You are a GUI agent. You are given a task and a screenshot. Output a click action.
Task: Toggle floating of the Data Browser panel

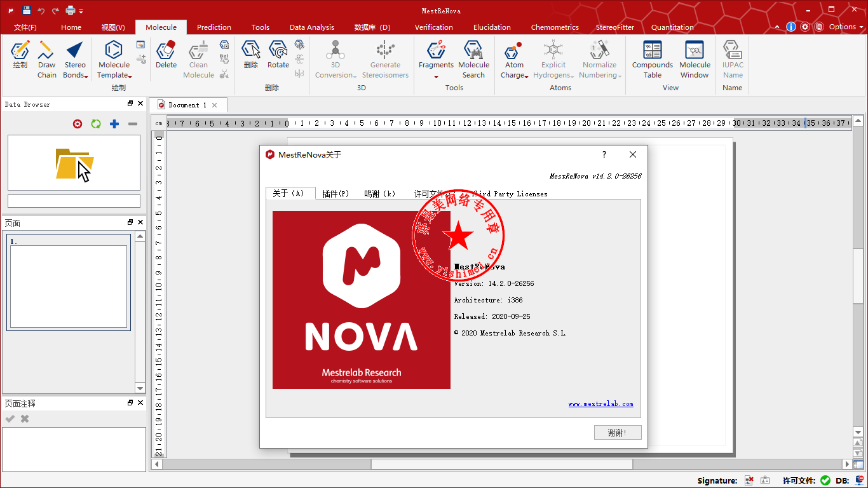pos(130,104)
